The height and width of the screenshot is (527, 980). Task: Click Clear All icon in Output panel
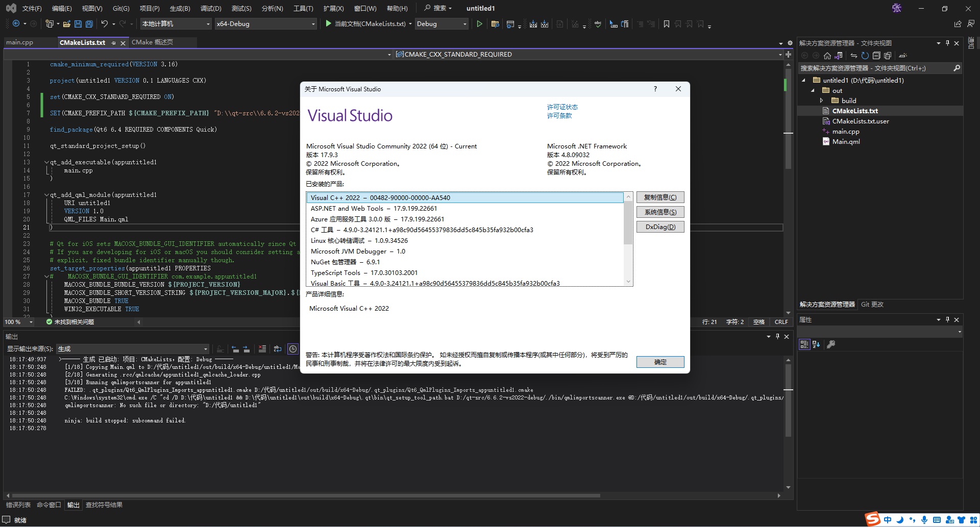[262, 349]
